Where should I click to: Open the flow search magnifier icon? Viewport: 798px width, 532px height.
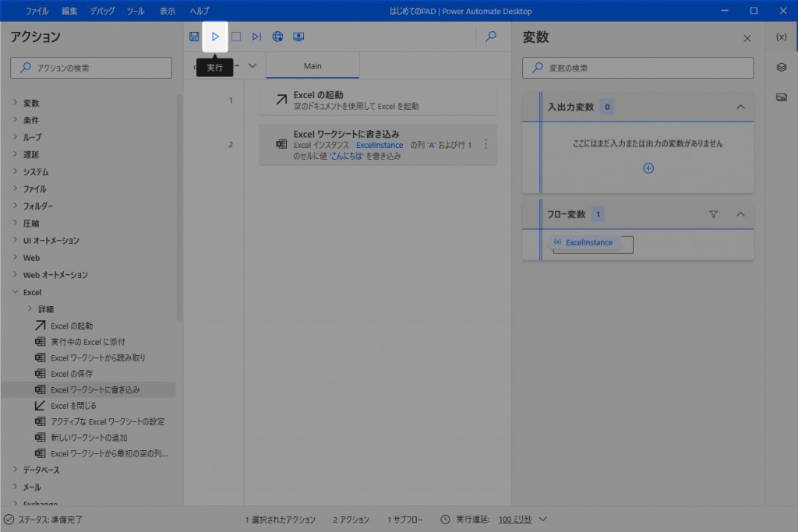coord(491,37)
